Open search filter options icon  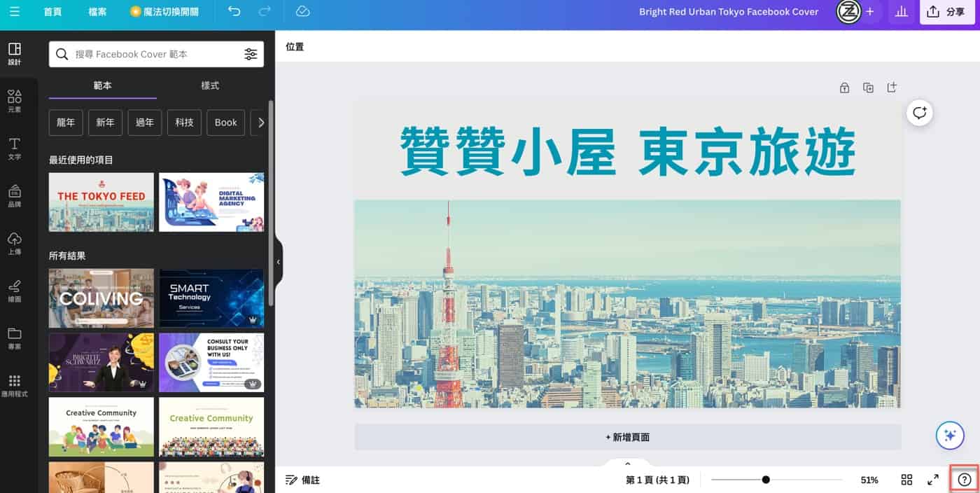tap(251, 54)
